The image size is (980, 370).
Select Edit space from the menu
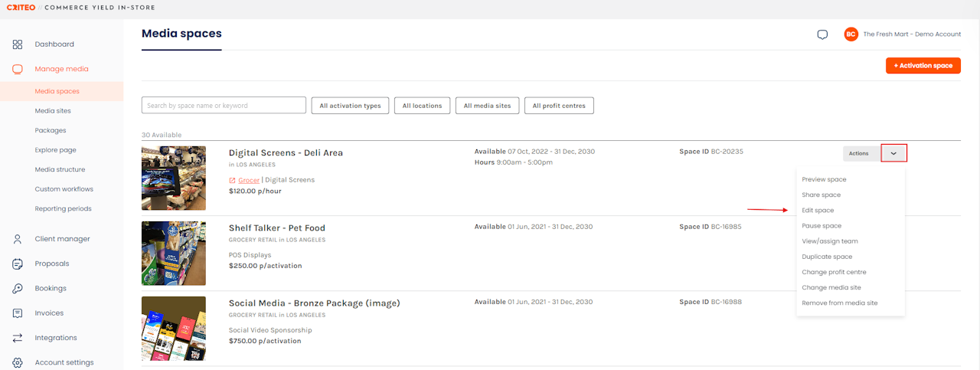(818, 210)
